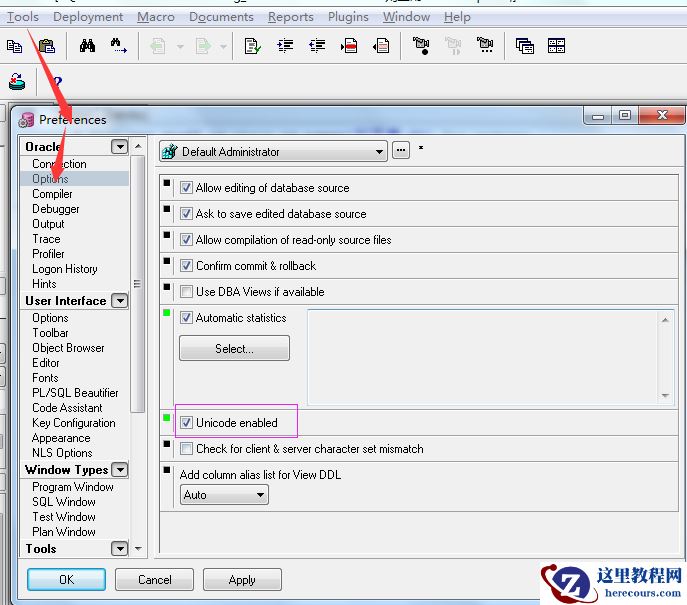Image resolution: width=687 pixels, height=605 pixels.
Task: Click the Apply button
Action: (x=242, y=580)
